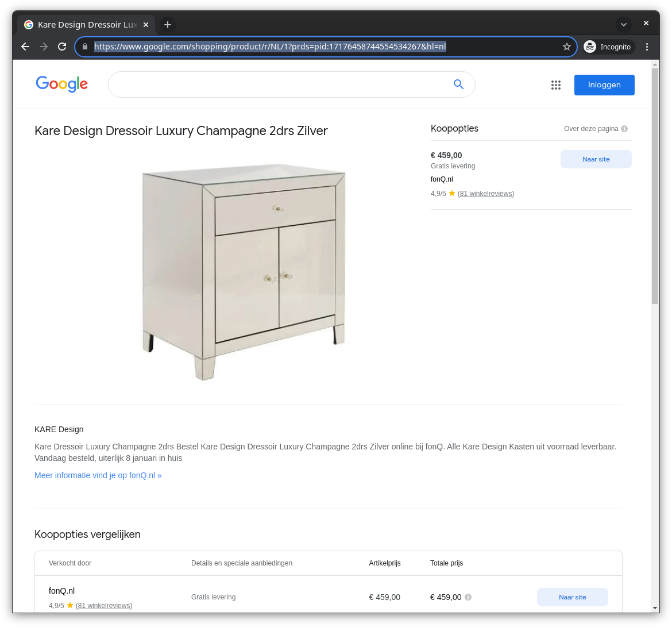Open the Google apps grid
The height and width of the screenshot is (627, 672).
click(x=556, y=85)
